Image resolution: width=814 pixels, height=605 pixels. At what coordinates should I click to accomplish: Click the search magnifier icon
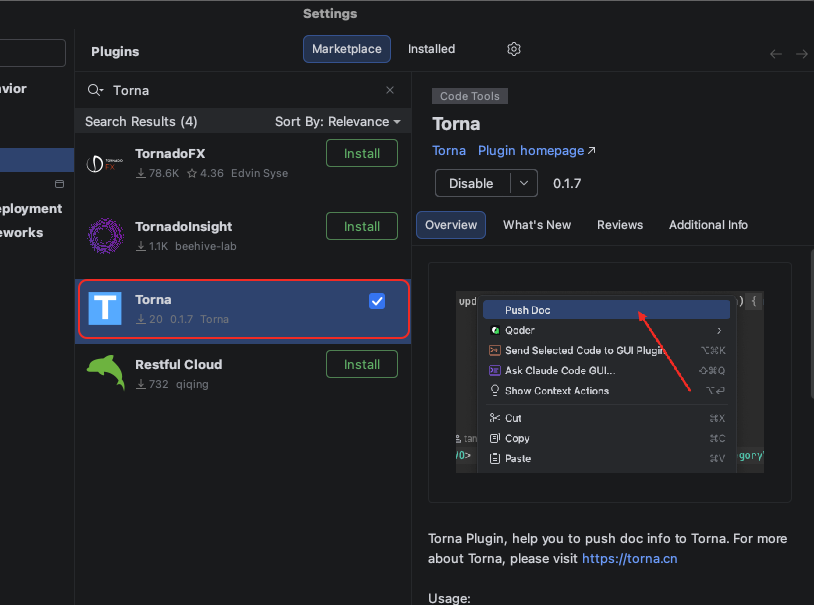[x=95, y=90]
